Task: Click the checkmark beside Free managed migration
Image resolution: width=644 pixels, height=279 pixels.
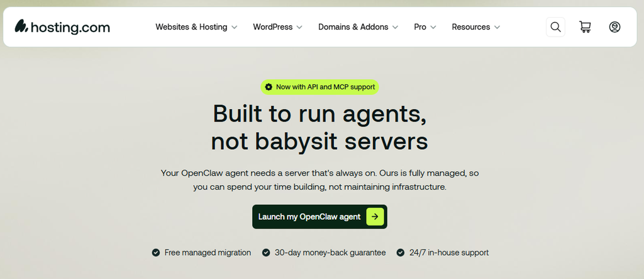Action: coord(156,253)
